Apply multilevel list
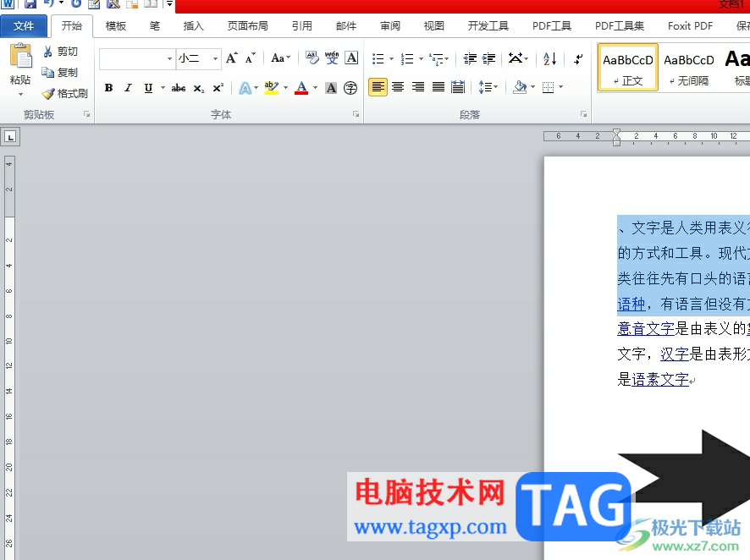The width and height of the screenshot is (750, 560). point(436,58)
